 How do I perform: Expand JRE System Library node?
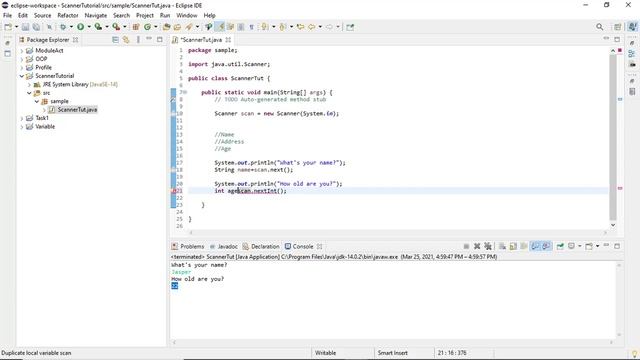29,84
